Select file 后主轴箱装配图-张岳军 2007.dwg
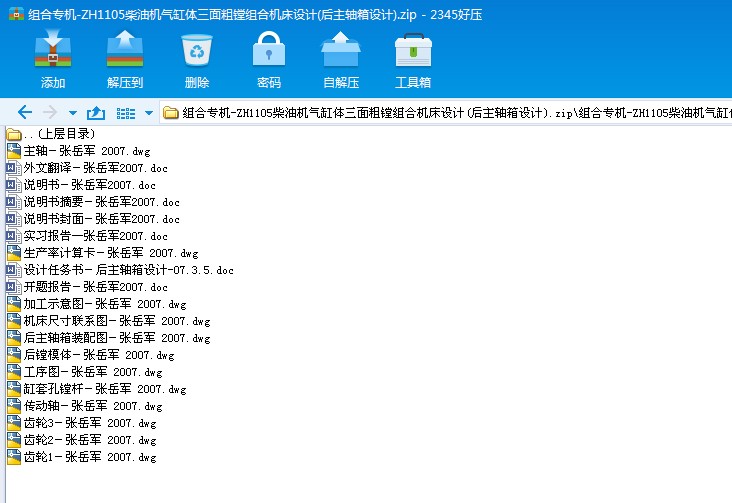 click(108, 338)
